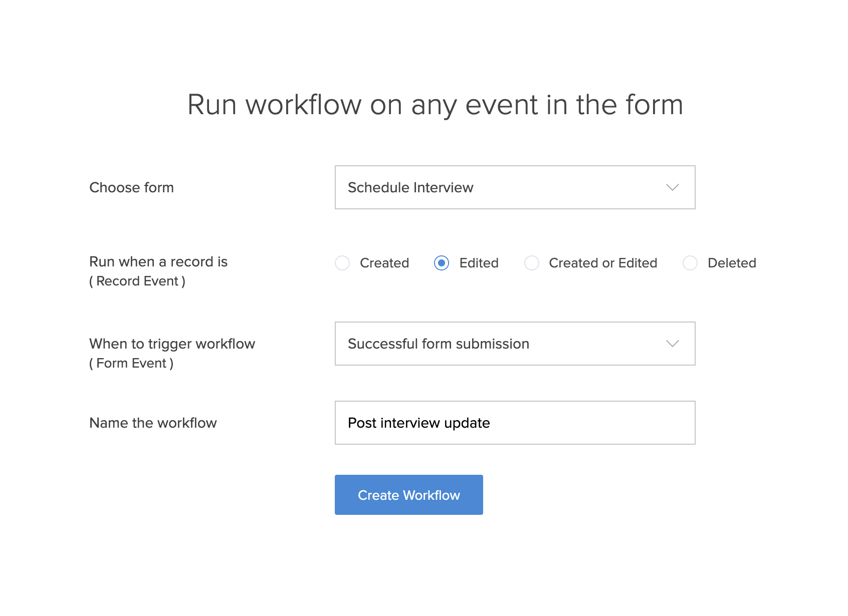This screenshot has height=616, width=848.
Task: Open the Successful form submission dropdown
Action: 514,344
